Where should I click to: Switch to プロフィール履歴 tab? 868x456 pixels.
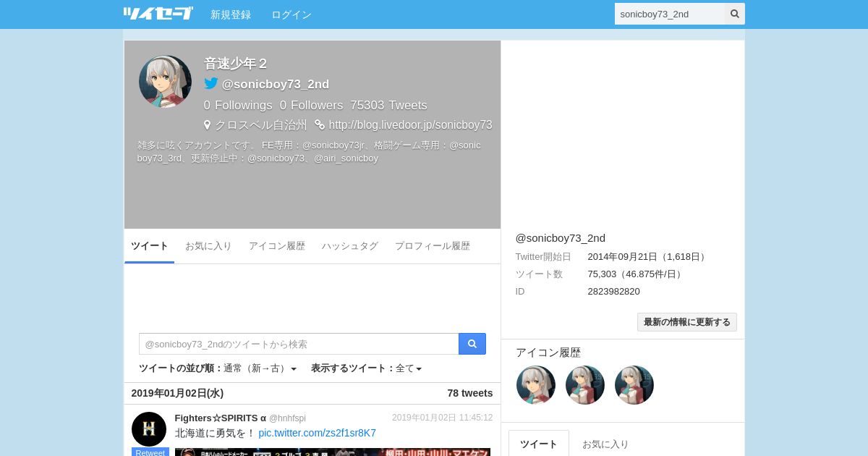[433, 246]
